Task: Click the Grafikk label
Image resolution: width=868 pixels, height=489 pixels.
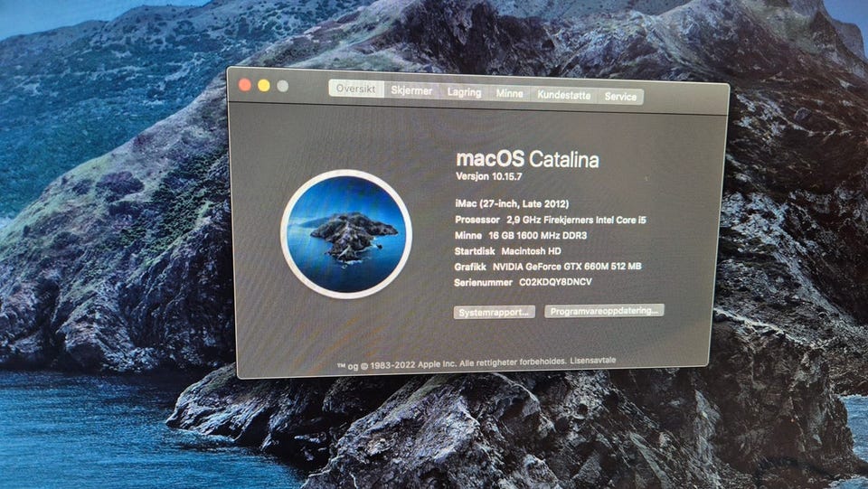Action: (x=470, y=267)
